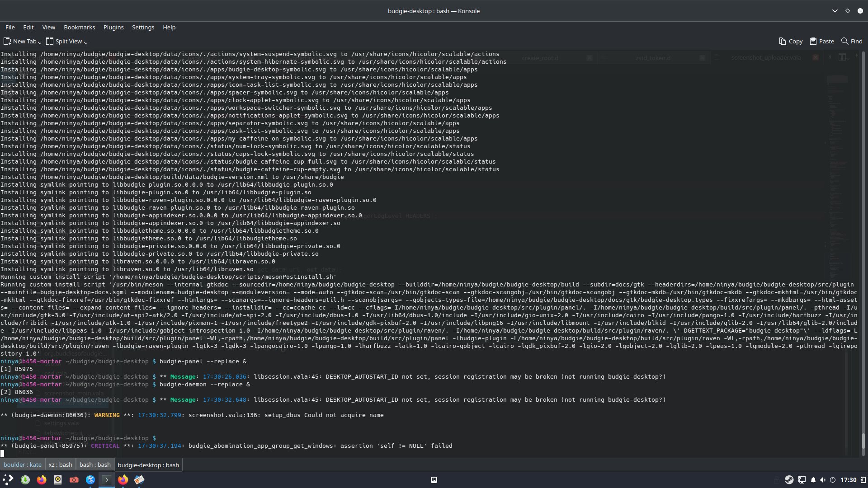868x488 pixels.
Task: Click the libraven.so.0.0.0 symlink line
Action: 138,261
